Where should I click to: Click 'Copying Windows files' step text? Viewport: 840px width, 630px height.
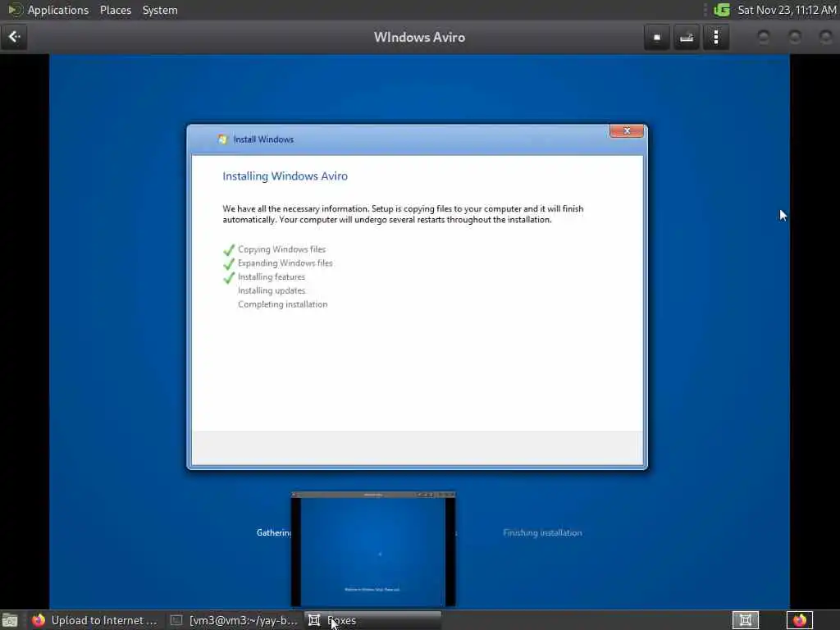[x=282, y=249]
